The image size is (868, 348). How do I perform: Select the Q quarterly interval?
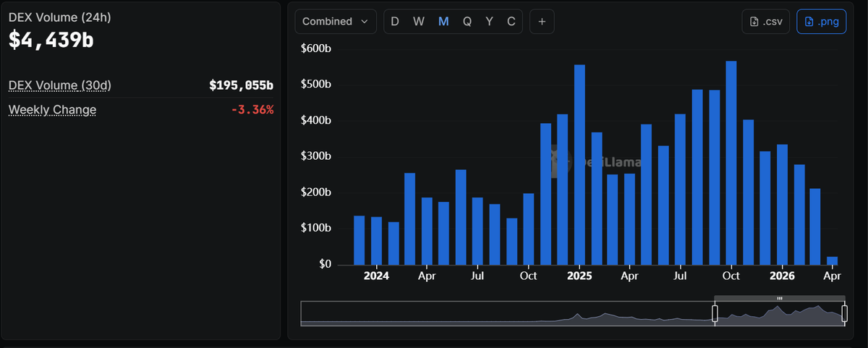point(467,22)
